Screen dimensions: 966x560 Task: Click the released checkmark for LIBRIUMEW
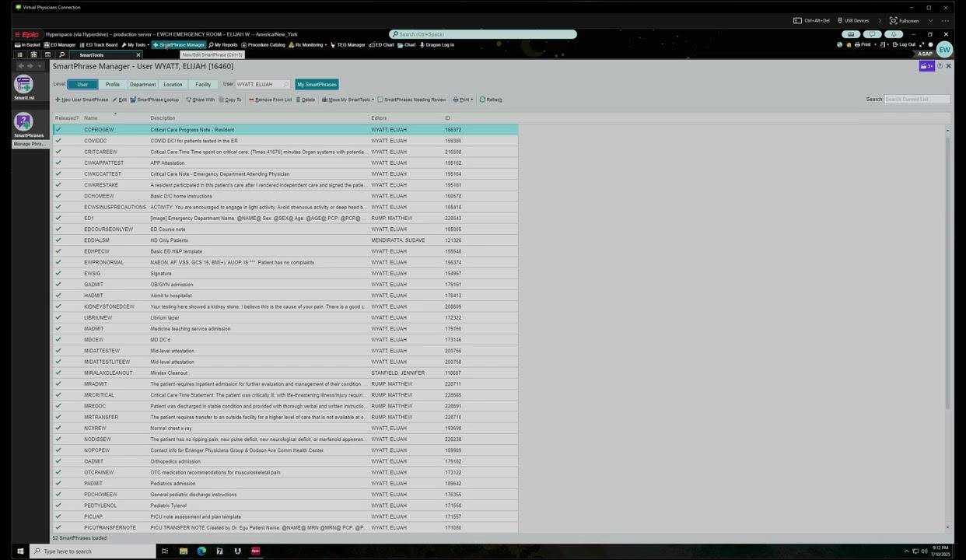click(x=58, y=317)
